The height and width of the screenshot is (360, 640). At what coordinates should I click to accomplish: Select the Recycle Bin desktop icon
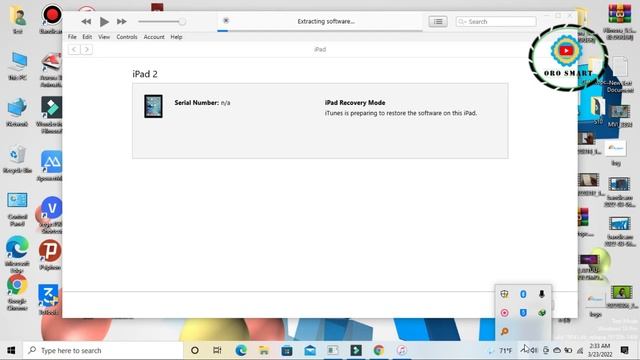tap(17, 160)
